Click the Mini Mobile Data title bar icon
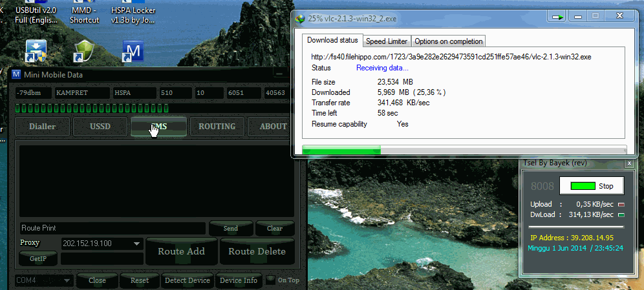The image size is (644, 290). click(x=16, y=75)
